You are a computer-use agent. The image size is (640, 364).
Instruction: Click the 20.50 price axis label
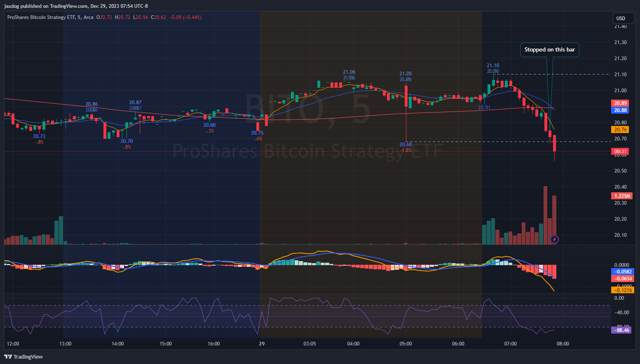620,171
